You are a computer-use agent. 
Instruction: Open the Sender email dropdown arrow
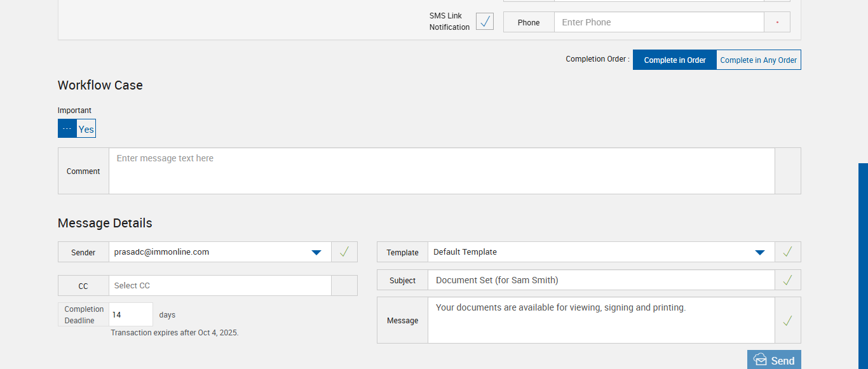coord(316,252)
